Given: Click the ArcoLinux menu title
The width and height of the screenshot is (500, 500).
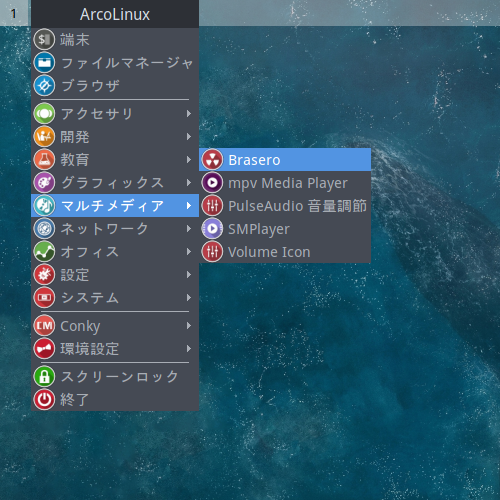Looking at the screenshot, I should [115, 14].
